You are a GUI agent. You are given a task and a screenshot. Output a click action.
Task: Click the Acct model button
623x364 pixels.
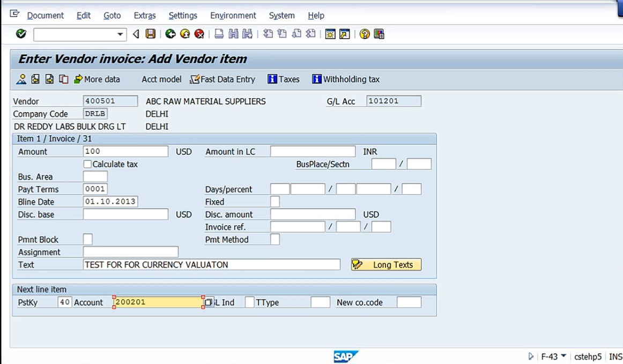[161, 79]
